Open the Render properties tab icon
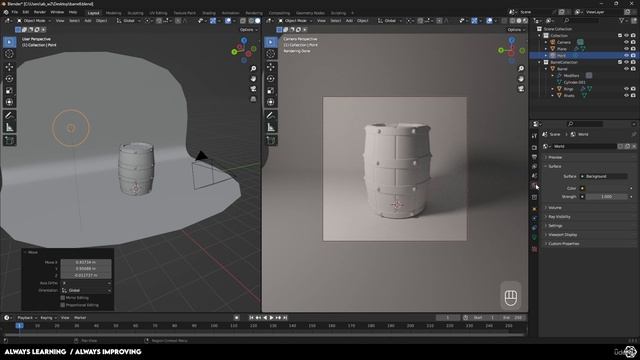 click(534, 147)
